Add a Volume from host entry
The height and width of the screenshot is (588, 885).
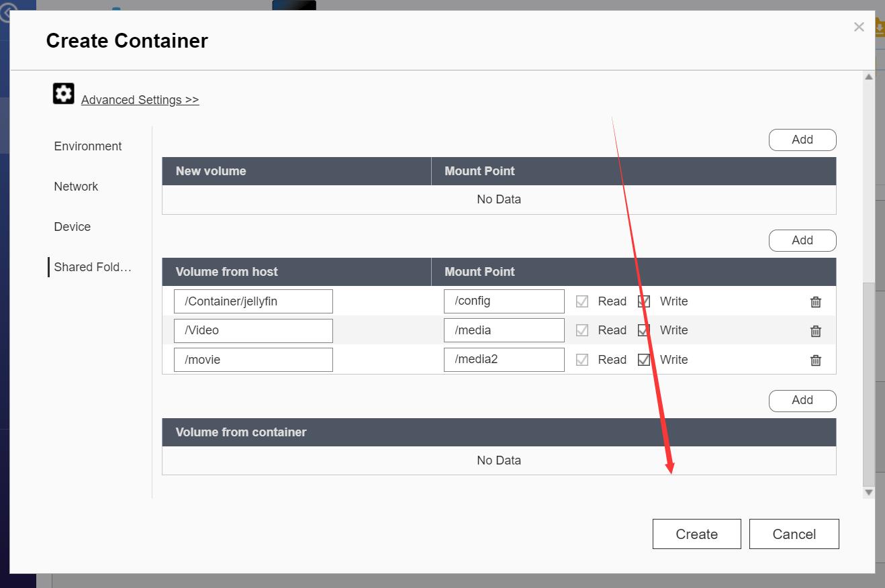coord(802,240)
